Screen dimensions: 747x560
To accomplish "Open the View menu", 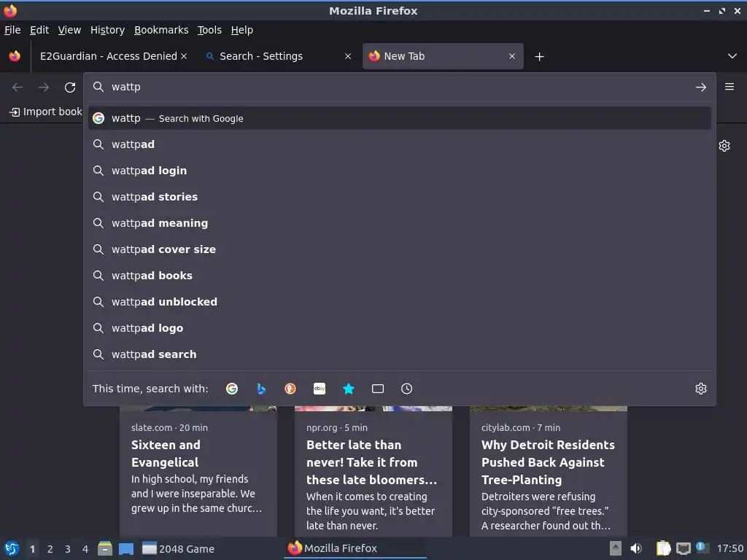I will [x=69, y=30].
